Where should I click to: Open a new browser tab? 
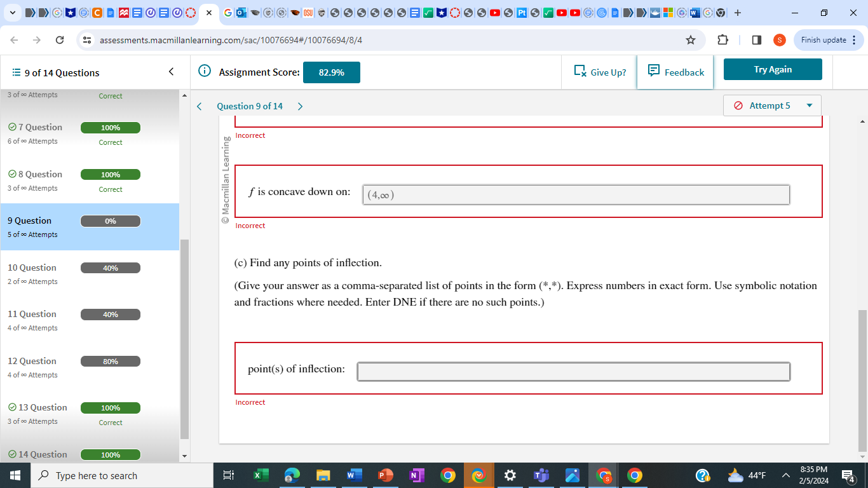(x=737, y=13)
